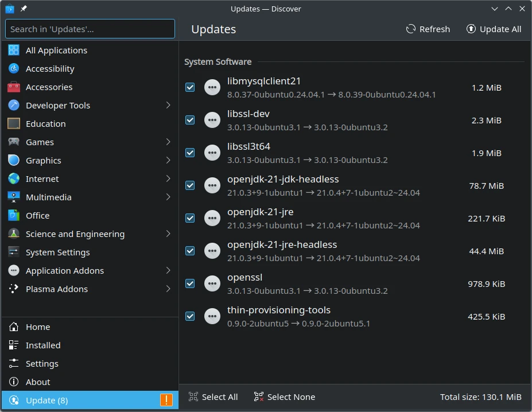The height and width of the screenshot is (412, 532).
Task: Uncheck the openjdk-21-jre-headless checkbox
Action: [190, 251]
